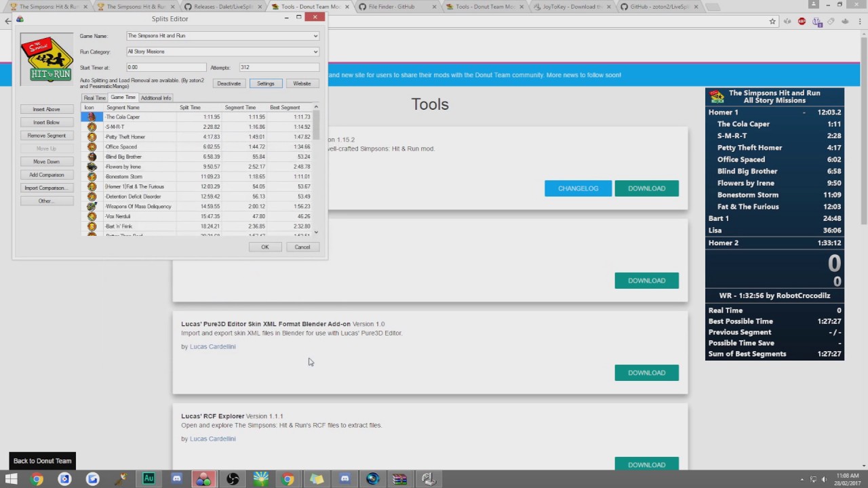Open OBS Studio from the taskbar
Screen dimensions: 868x488
(233, 479)
